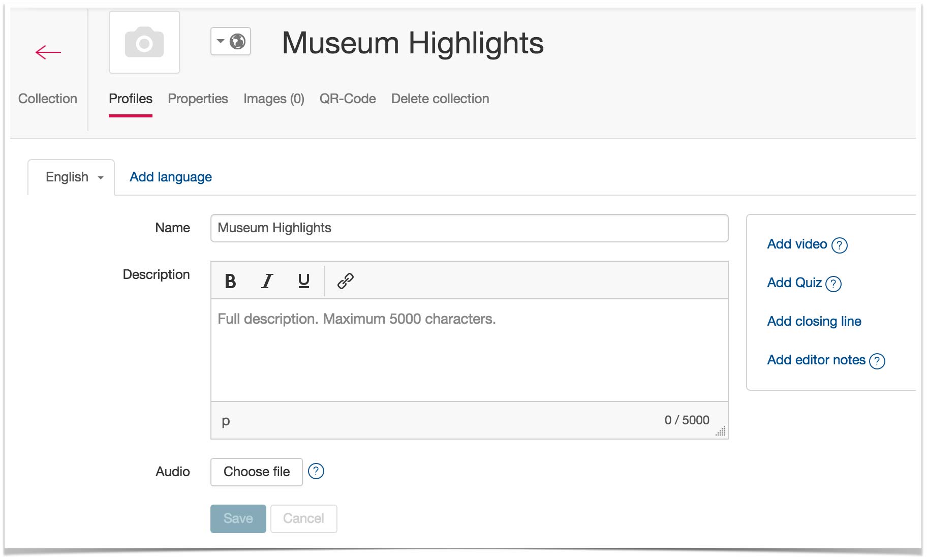
Task: Go to the QR-Code tab
Action: tap(348, 99)
